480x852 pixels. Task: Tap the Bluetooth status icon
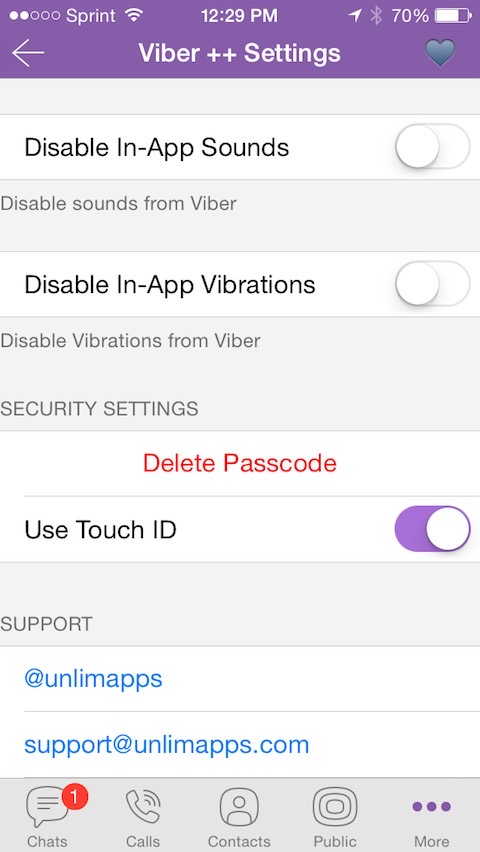click(376, 16)
